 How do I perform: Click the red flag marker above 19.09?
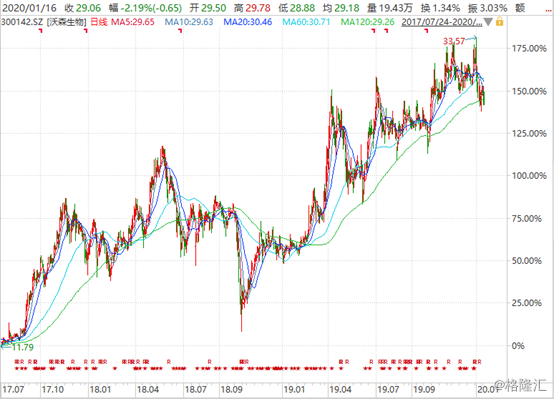coord(426,31)
